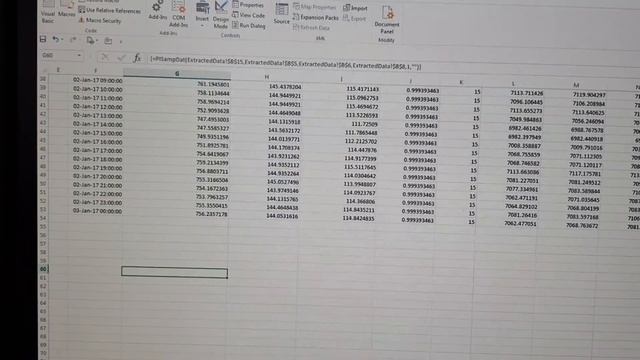The height and width of the screenshot is (360, 640).
Task: Open the XML Source pane
Action: click(x=282, y=14)
